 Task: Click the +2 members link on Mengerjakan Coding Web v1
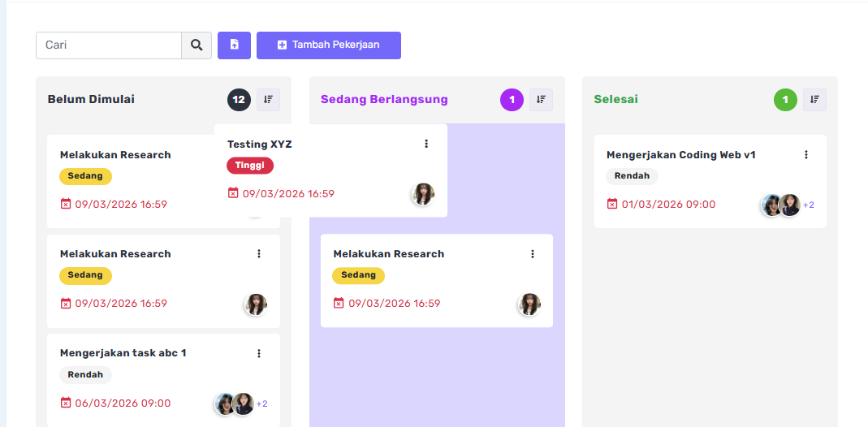809,205
